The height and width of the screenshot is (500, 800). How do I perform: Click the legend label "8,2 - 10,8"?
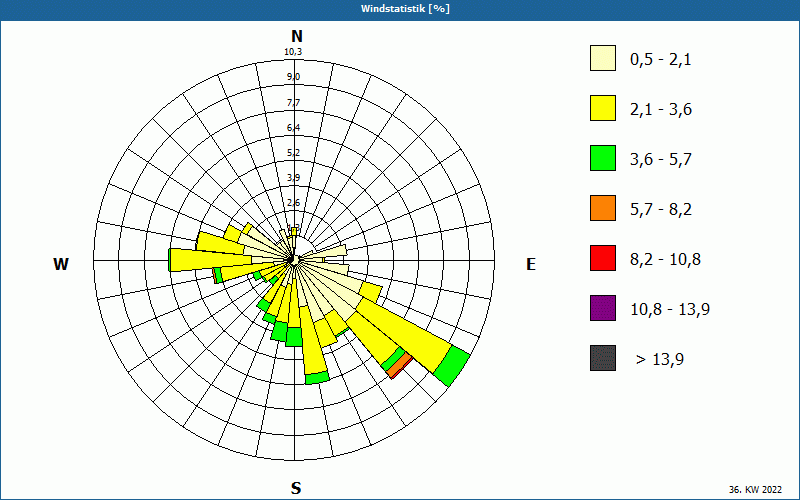tap(665, 260)
